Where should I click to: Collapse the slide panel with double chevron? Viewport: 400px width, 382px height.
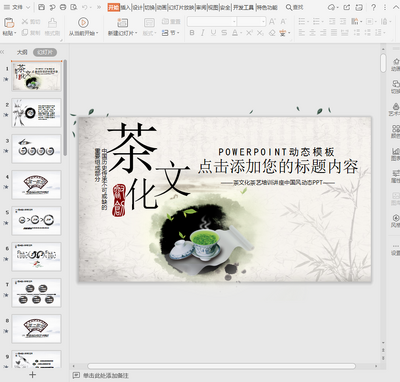2,52
